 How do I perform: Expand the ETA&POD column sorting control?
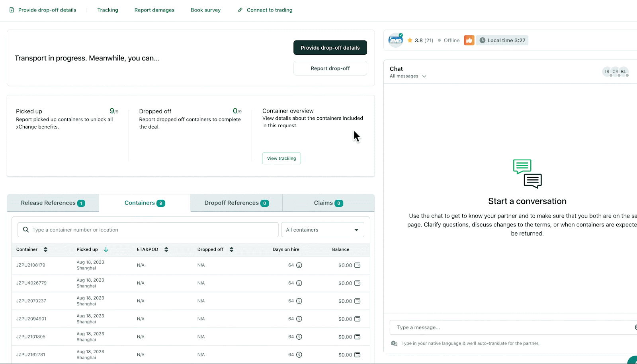coord(166,249)
